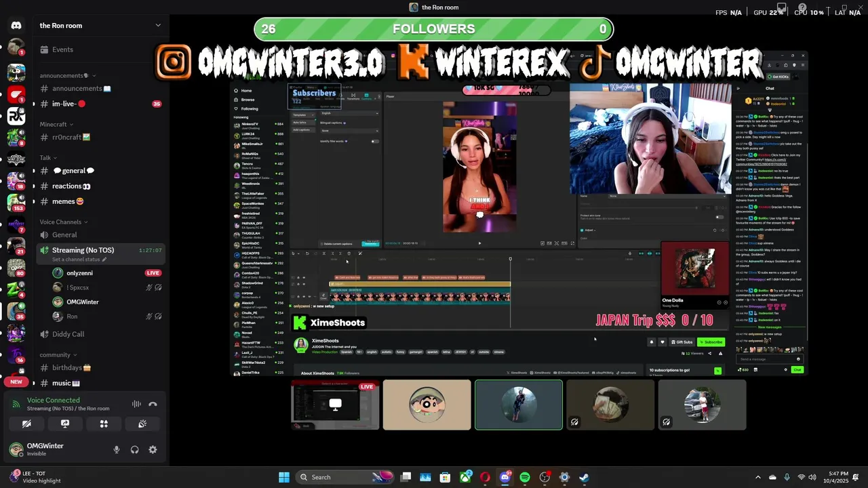Toggle noise suppression waveform icon
This screenshot has width=868, height=488.
click(x=136, y=404)
